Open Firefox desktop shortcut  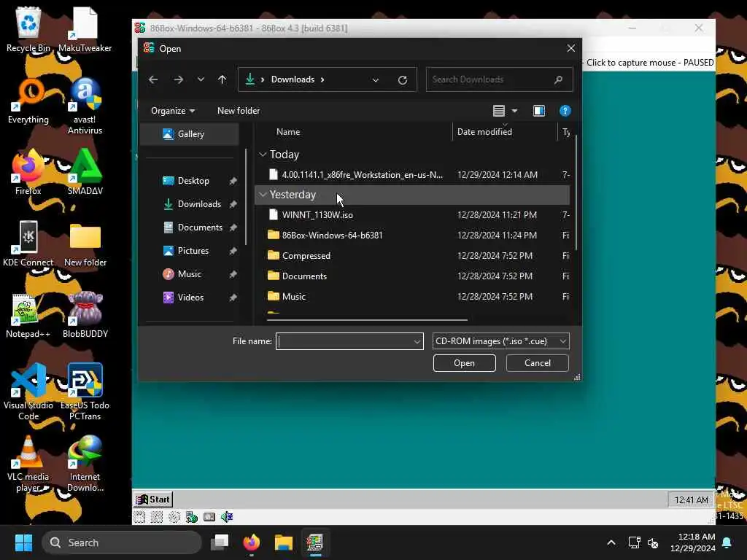28,172
